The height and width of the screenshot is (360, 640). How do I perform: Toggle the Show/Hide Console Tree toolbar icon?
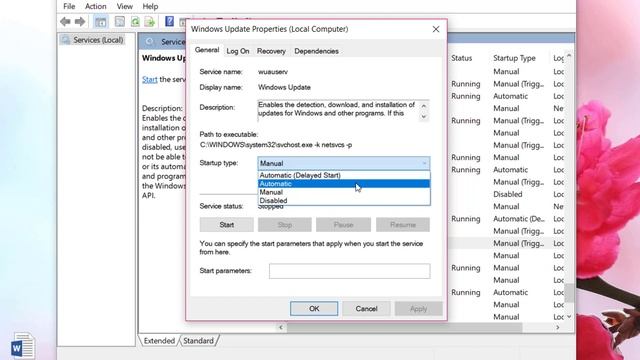(x=100, y=22)
